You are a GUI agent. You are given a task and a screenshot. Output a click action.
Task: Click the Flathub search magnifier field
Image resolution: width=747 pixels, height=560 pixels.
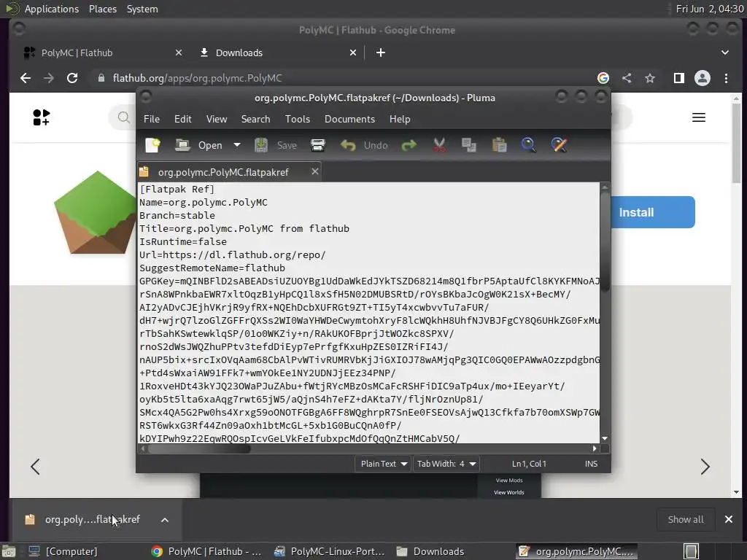[123, 117]
